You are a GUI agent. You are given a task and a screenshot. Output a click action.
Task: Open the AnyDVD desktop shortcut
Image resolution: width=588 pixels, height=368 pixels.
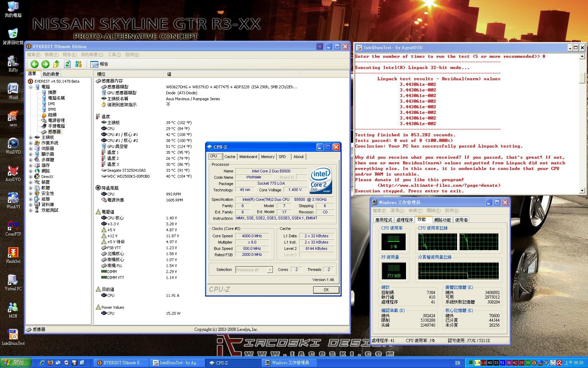13,173
